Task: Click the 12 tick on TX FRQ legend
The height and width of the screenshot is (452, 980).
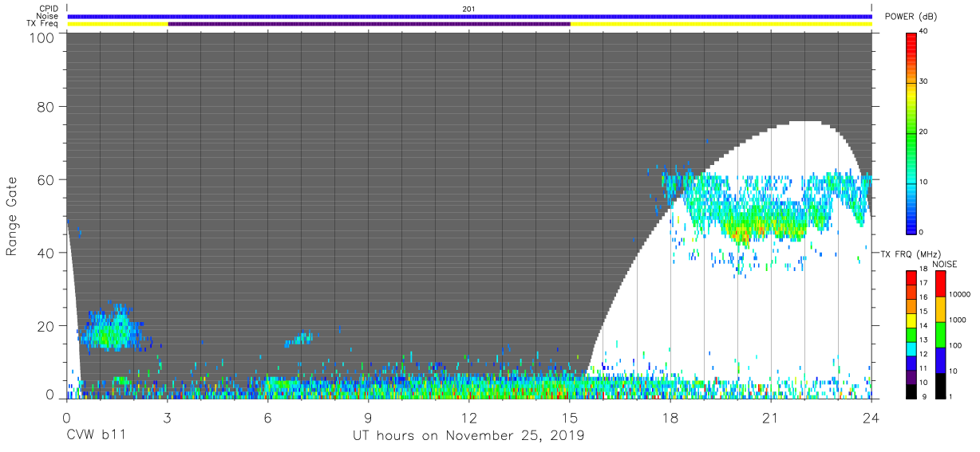Action: [x=923, y=354]
